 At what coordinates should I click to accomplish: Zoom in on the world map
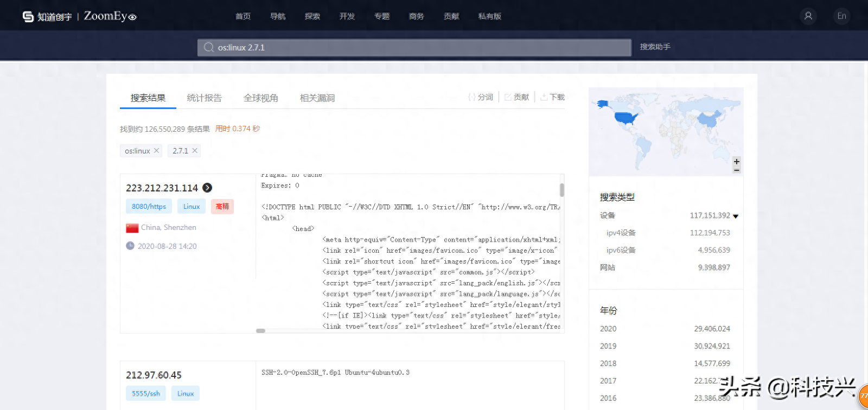(x=737, y=162)
